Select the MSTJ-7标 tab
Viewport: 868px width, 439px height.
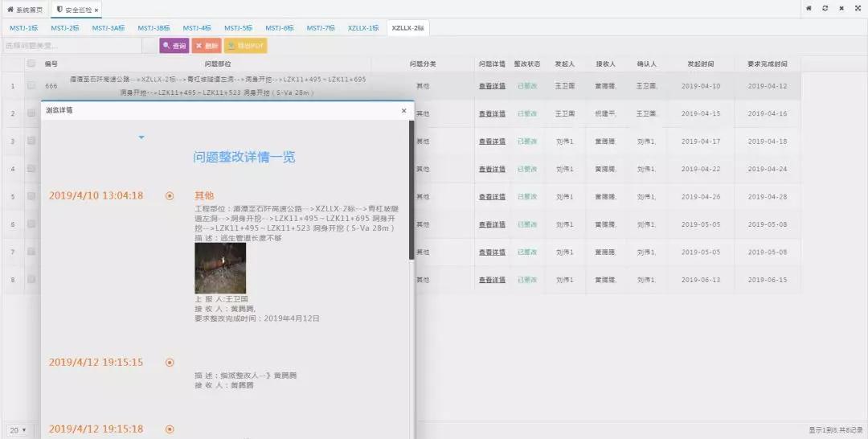point(321,27)
